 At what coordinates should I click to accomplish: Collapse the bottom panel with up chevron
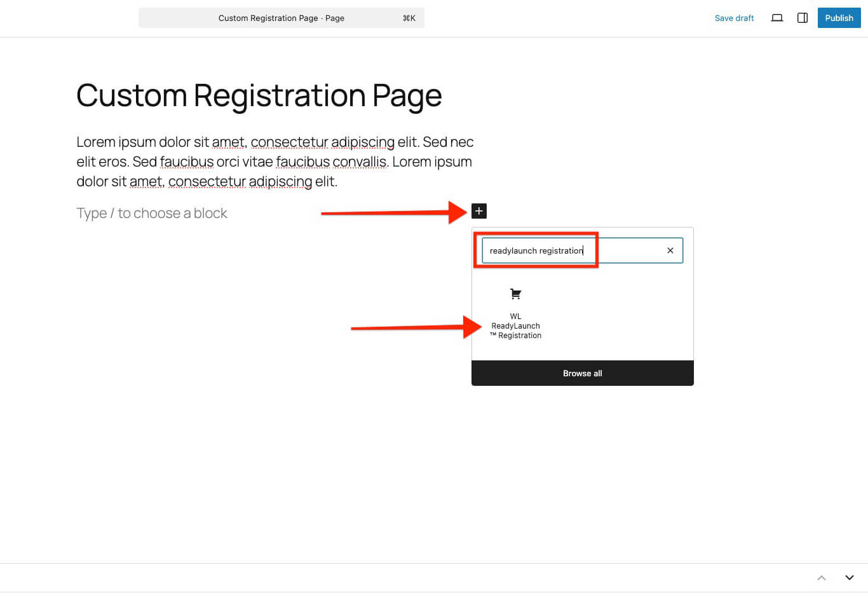click(x=822, y=578)
